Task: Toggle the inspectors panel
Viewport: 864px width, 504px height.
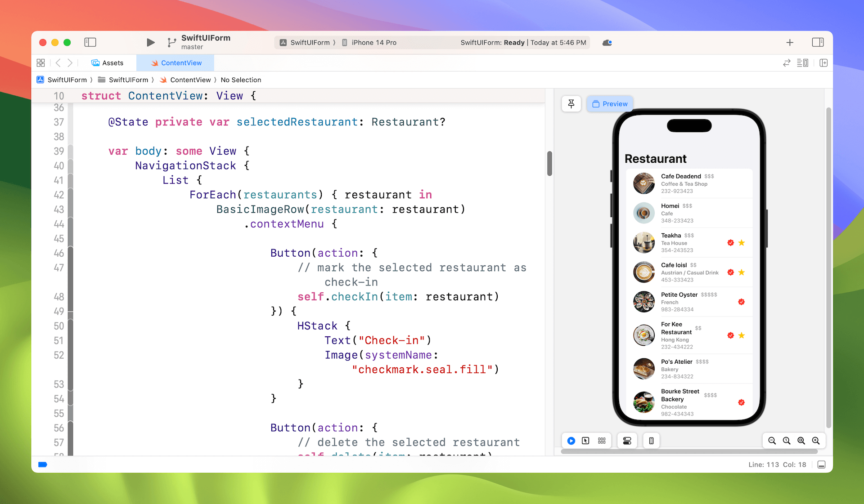Action: click(818, 42)
